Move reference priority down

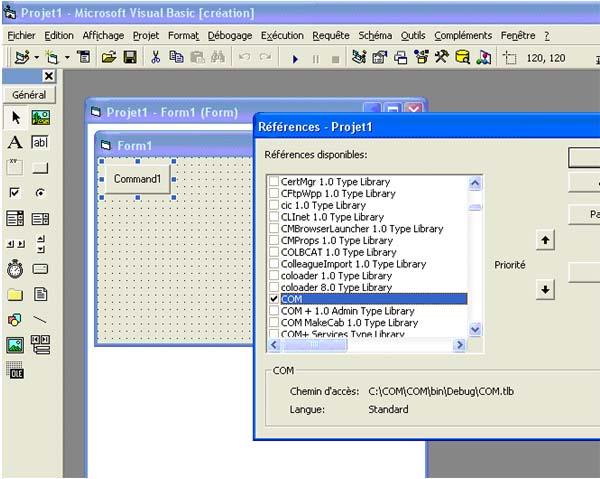pyautogui.click(x=545, y=290)
